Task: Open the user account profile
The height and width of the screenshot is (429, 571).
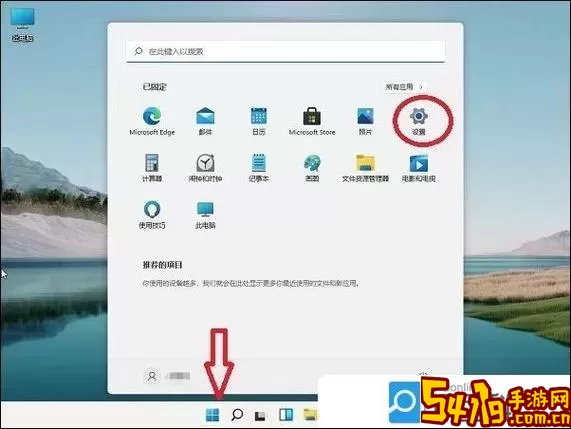Action: coord(168,376)
